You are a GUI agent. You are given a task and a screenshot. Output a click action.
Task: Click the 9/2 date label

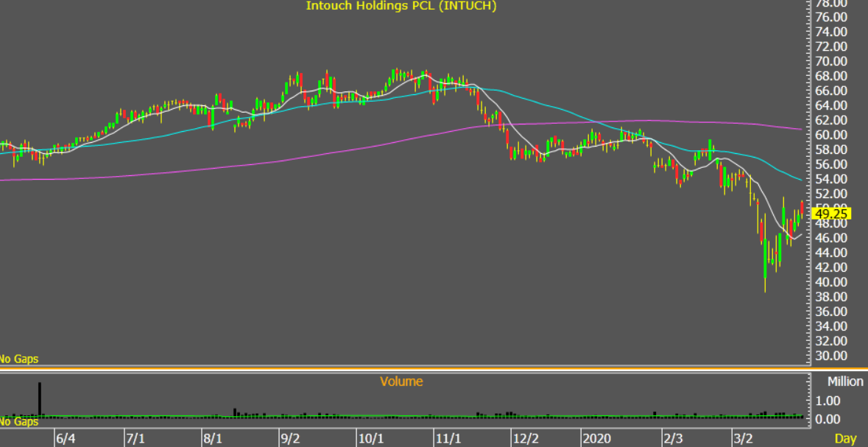(x=292, y=439)
